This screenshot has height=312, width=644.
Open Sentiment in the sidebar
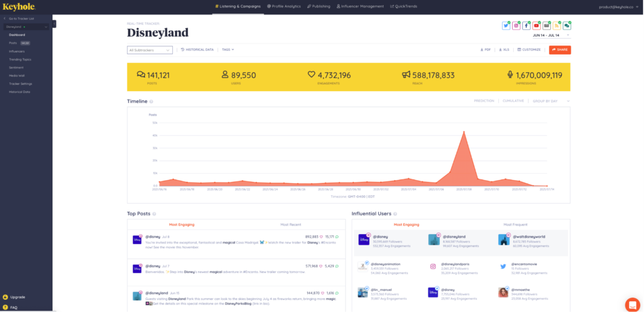(16, 67)
